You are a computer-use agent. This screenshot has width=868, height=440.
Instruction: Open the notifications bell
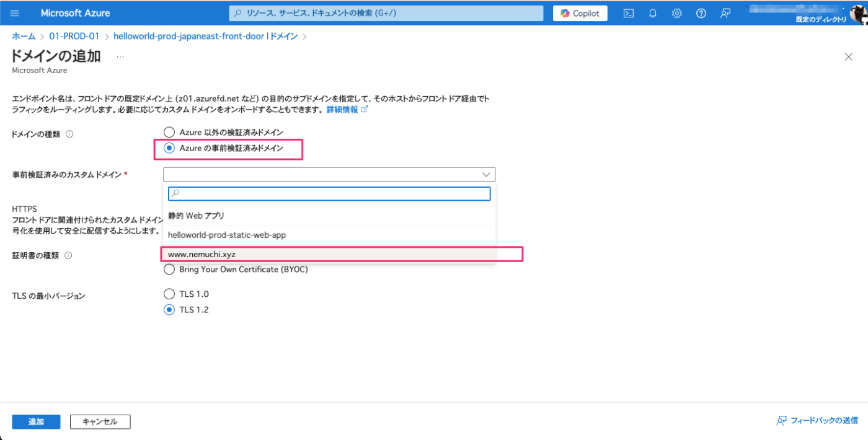pos(652,13)
